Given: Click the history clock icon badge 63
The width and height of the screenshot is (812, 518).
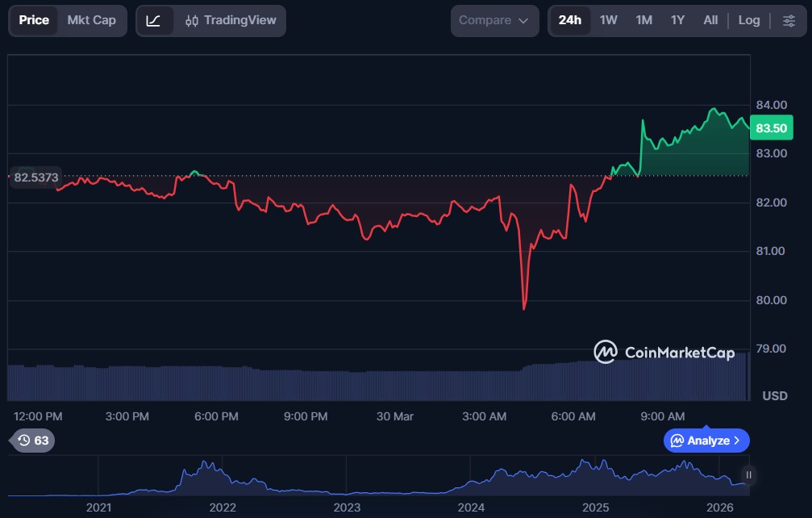Looking at the screenshot, I should tap(33, 441).
